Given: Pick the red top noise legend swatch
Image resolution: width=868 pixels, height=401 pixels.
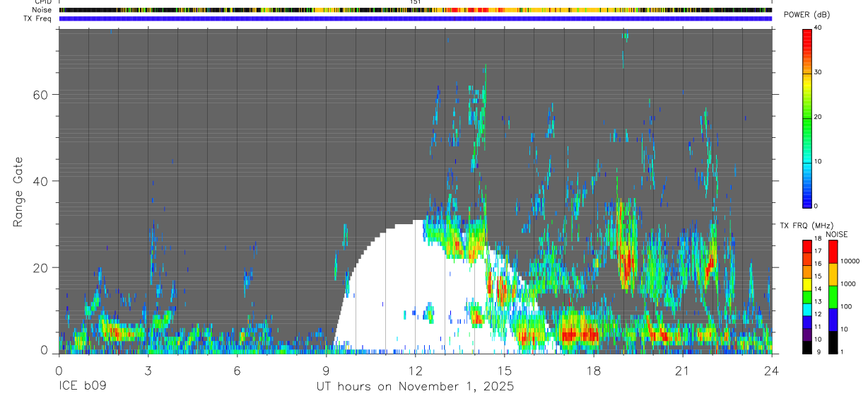Looking at the screenshot, I should (x=833, y=252).
